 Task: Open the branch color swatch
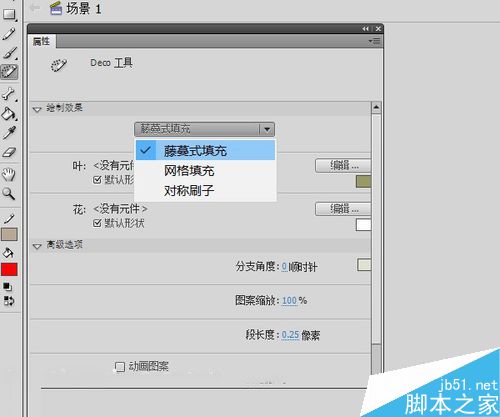point(364,265)
